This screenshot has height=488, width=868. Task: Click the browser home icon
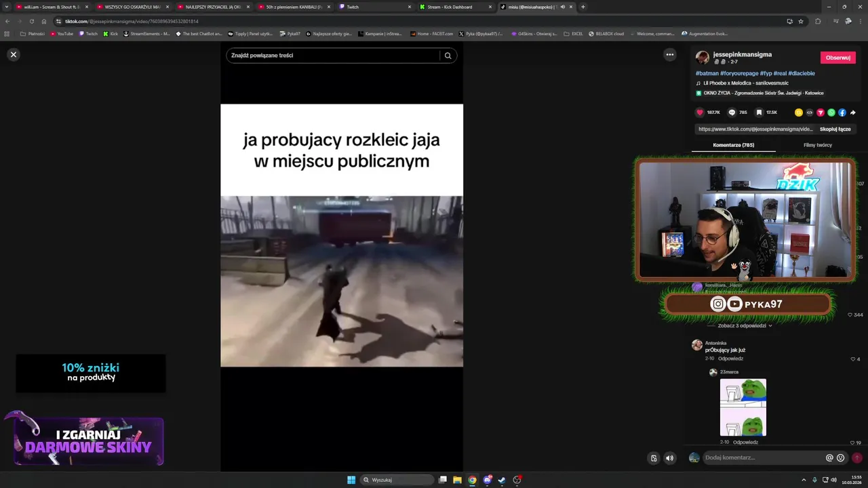(44, 21)
